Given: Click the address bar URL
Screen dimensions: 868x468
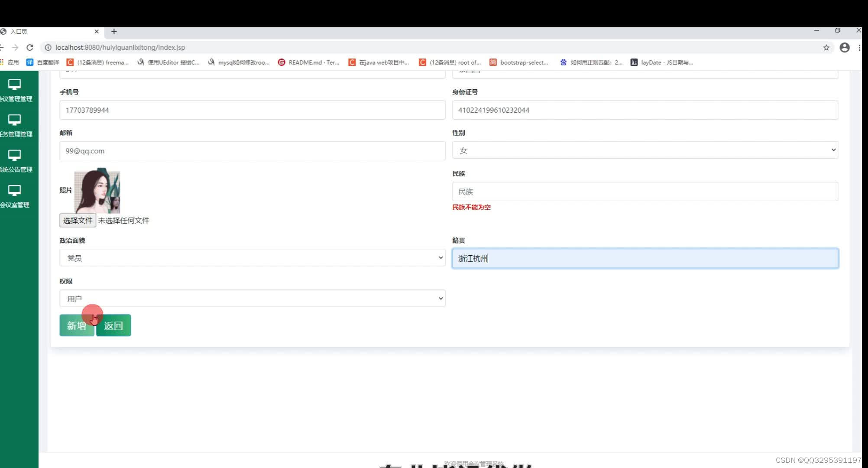Looking at the screenshot, I should coord(120,48).
